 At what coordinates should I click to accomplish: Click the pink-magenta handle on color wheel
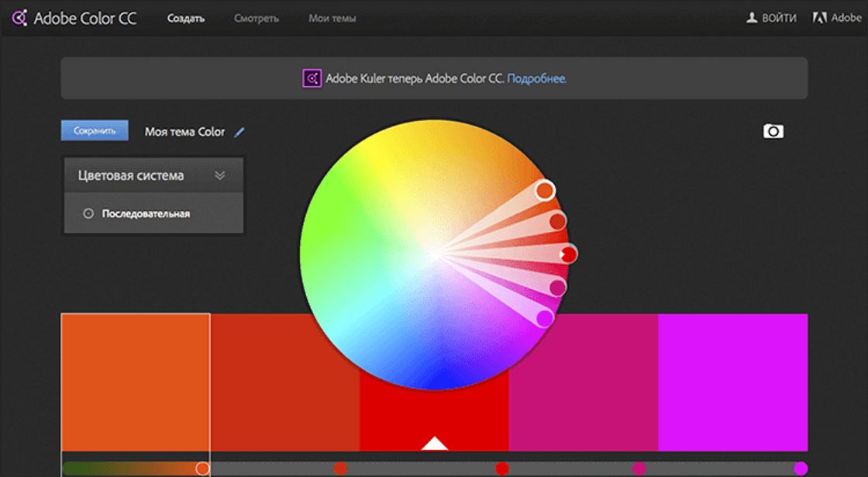pos(557,288)
